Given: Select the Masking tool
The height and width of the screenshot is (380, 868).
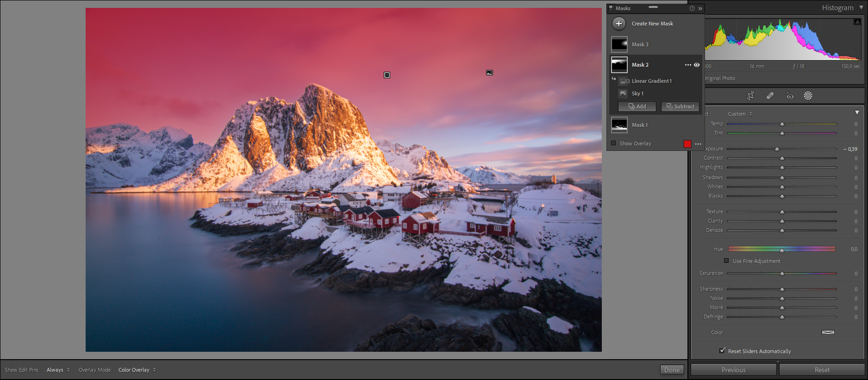Looking at the screenshot, I should tap(808, 95).
